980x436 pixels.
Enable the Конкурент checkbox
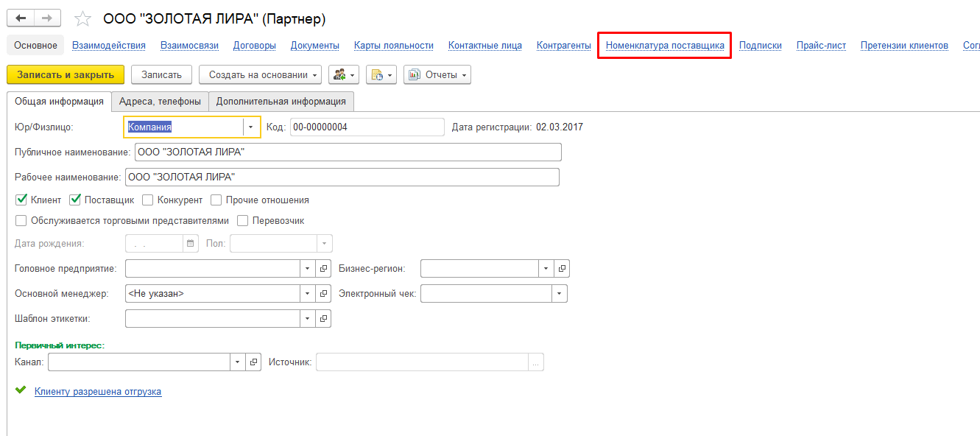(x=148, y=200)
